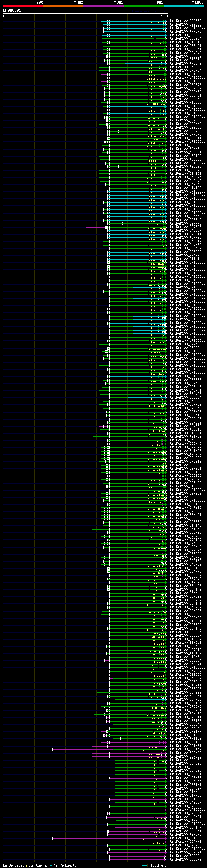This screenshot has width=207, height=868.
Task: Select hit label UniRef100_B3LH31
Action: [x=186, y=95]
